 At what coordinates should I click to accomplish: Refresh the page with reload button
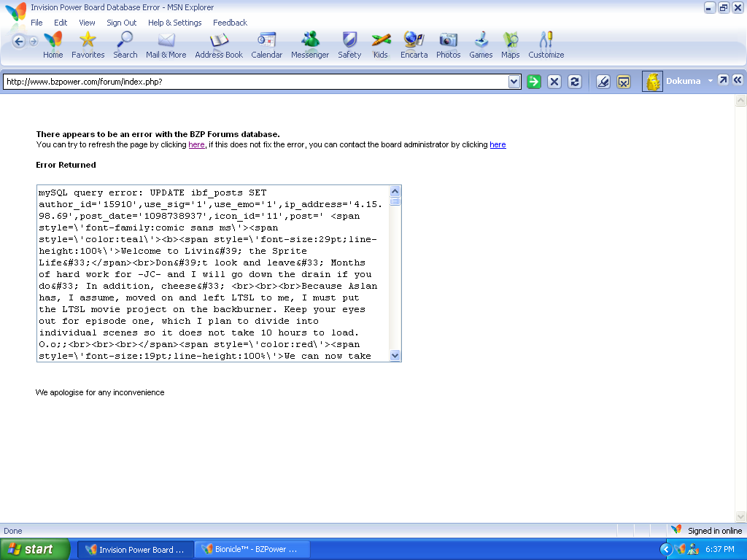pos(575,82)
